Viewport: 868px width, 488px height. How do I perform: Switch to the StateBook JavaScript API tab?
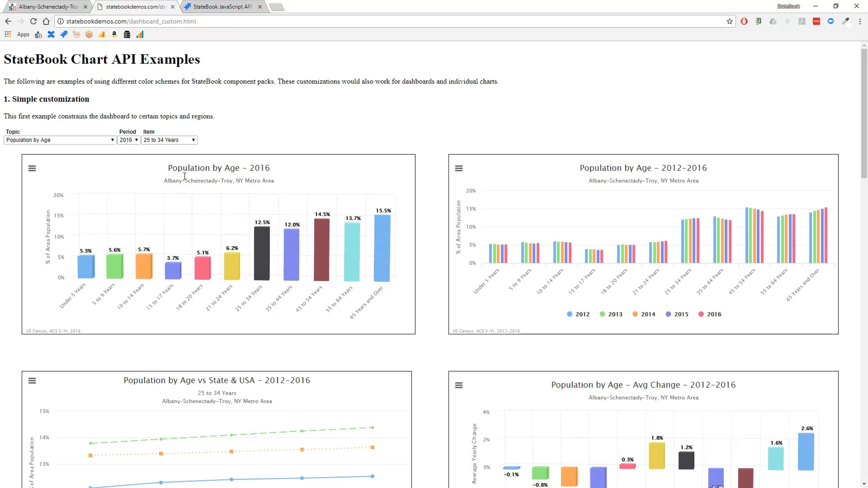point(223,7)
